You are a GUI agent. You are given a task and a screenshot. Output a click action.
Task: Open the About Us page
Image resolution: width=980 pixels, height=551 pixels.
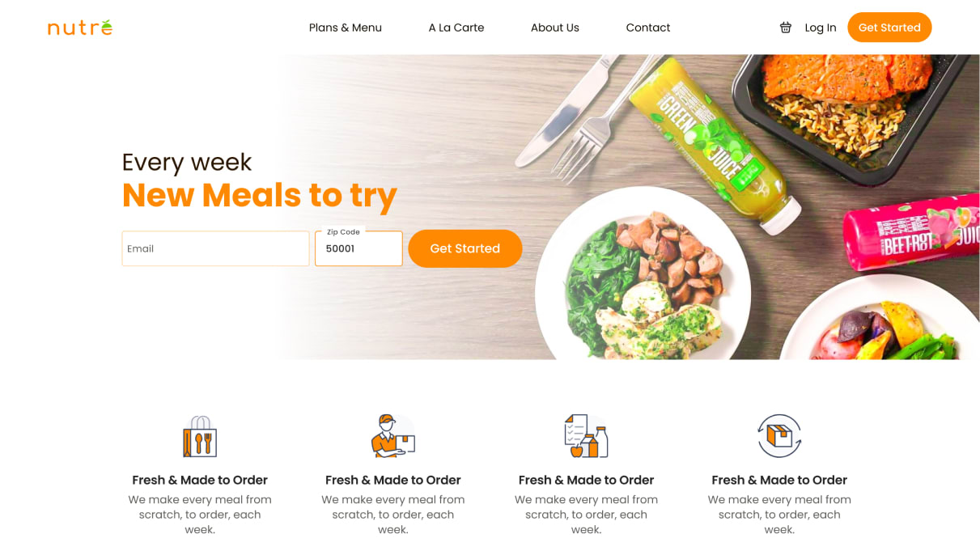pos(555,28)
